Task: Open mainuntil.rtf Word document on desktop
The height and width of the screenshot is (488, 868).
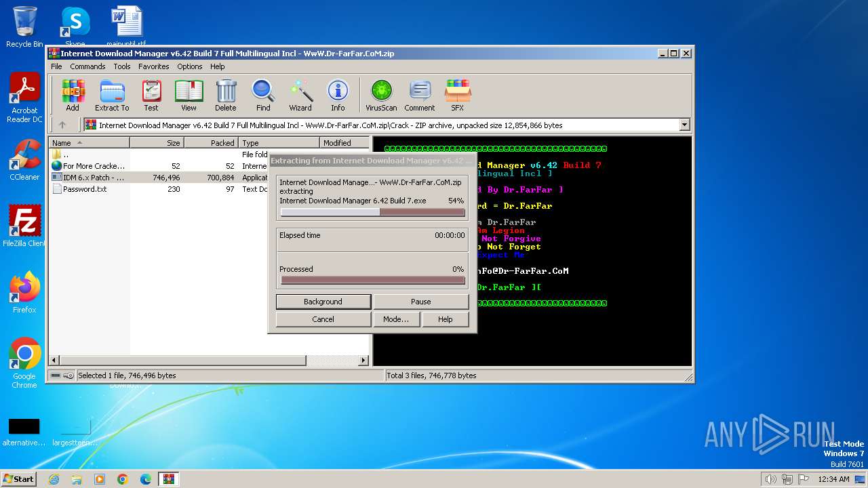Action: (127, 26)
